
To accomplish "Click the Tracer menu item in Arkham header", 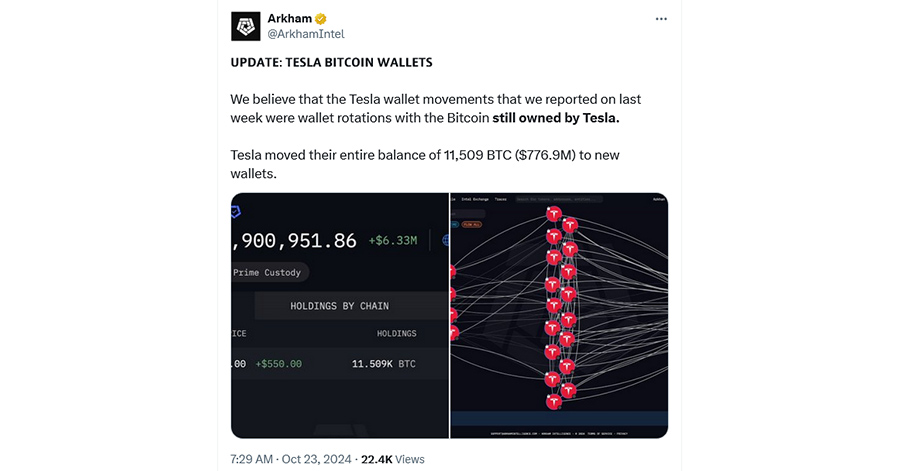I will click(501, 199).
